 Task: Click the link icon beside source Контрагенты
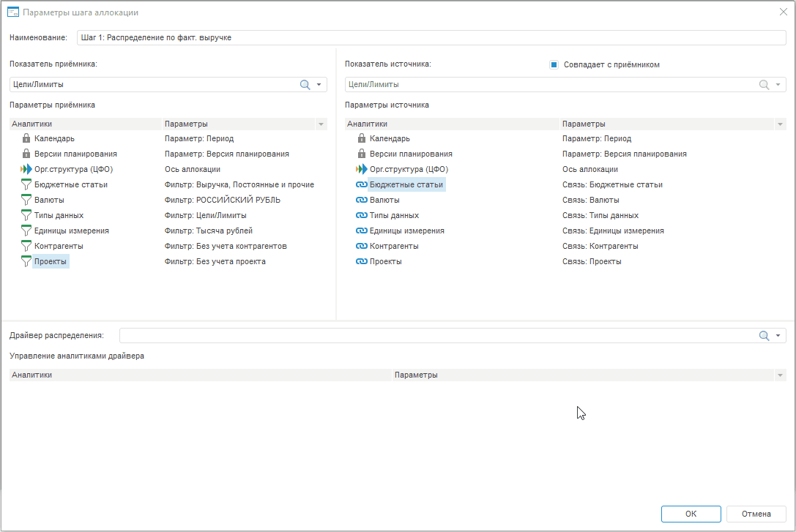(x=361, y=246)
